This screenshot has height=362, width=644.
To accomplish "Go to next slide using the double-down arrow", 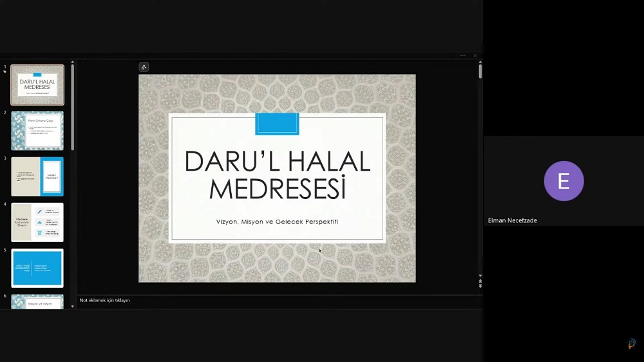I will 480,286.
